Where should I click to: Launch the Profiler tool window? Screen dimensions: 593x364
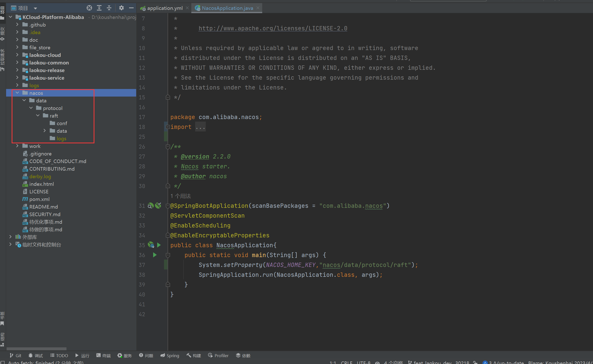tap(218, 355)
